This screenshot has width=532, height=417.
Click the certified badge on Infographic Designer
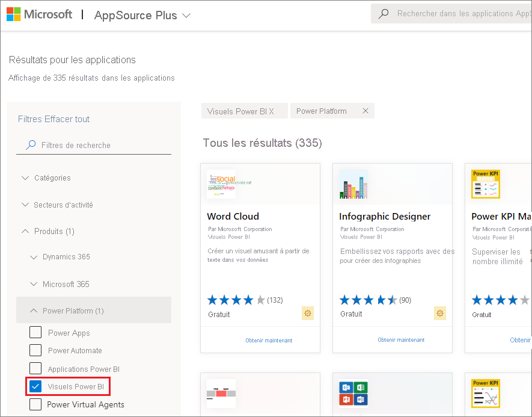click(x=440, y=313)
